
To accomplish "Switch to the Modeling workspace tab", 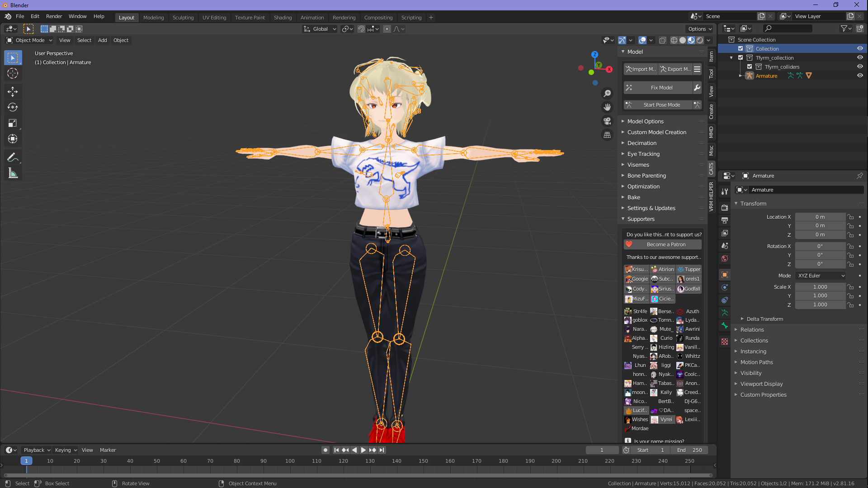I will (154, 18).
